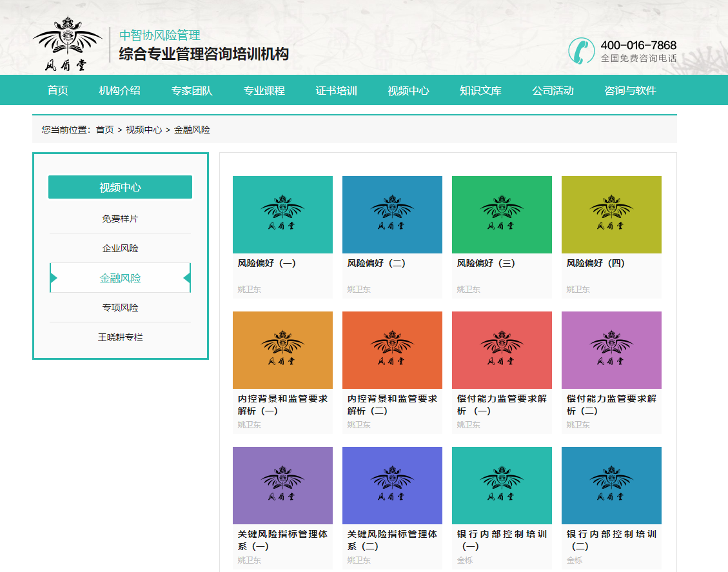Open the teal 风险偏好（一） video thumbnail
Image resolution: width=728 pixels, height=572 pixels.
pos(282,215)
